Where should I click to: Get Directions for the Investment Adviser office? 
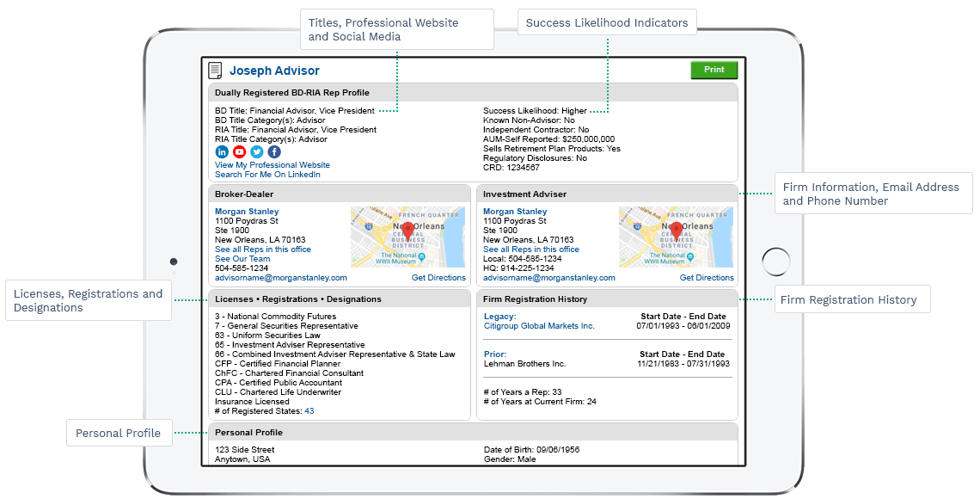[x=707, y=278]
